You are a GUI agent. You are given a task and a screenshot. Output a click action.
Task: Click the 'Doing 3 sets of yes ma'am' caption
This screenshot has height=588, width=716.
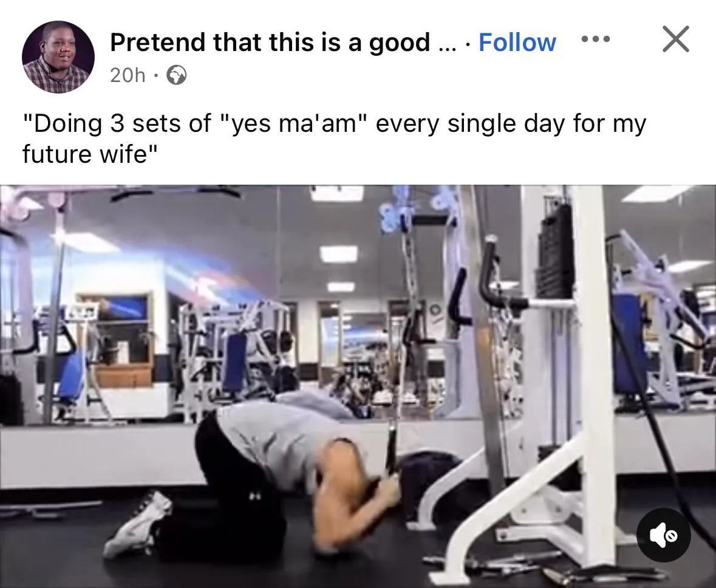click(334, 138)
